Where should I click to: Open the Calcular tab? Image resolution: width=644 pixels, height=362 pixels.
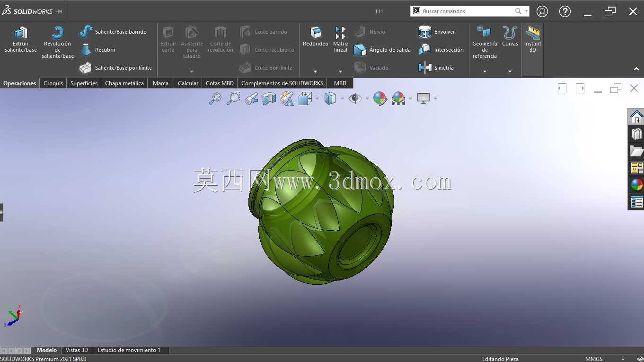pyautogui.click(x=188, y=83)
